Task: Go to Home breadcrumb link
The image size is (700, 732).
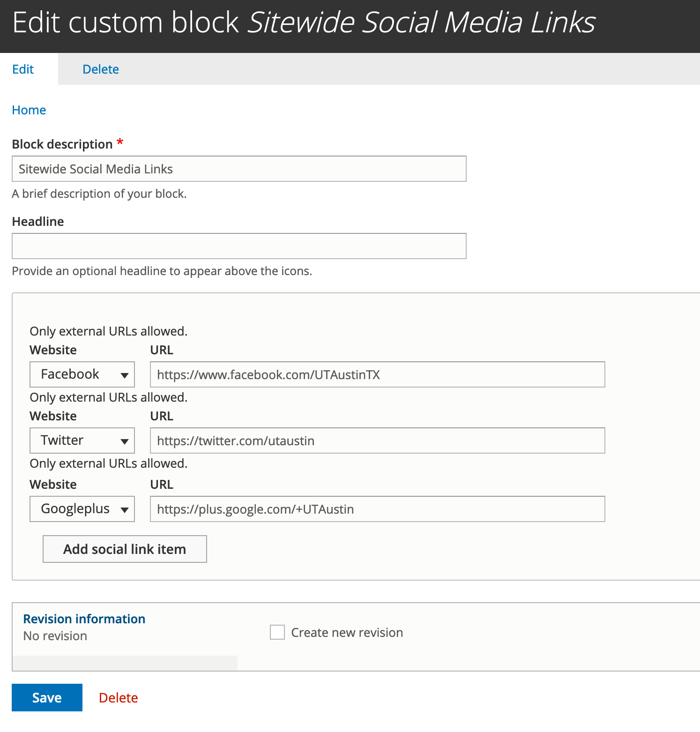Action: point(29,110)
